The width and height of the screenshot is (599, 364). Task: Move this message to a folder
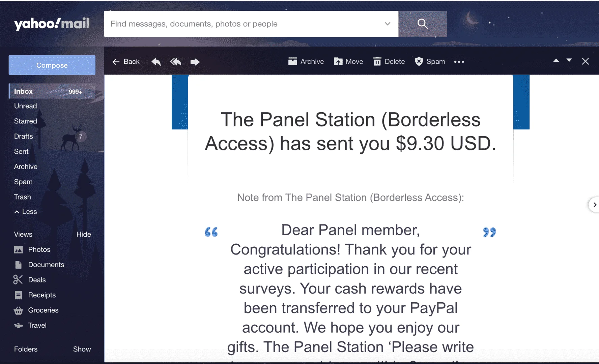(x=348, y=62)
